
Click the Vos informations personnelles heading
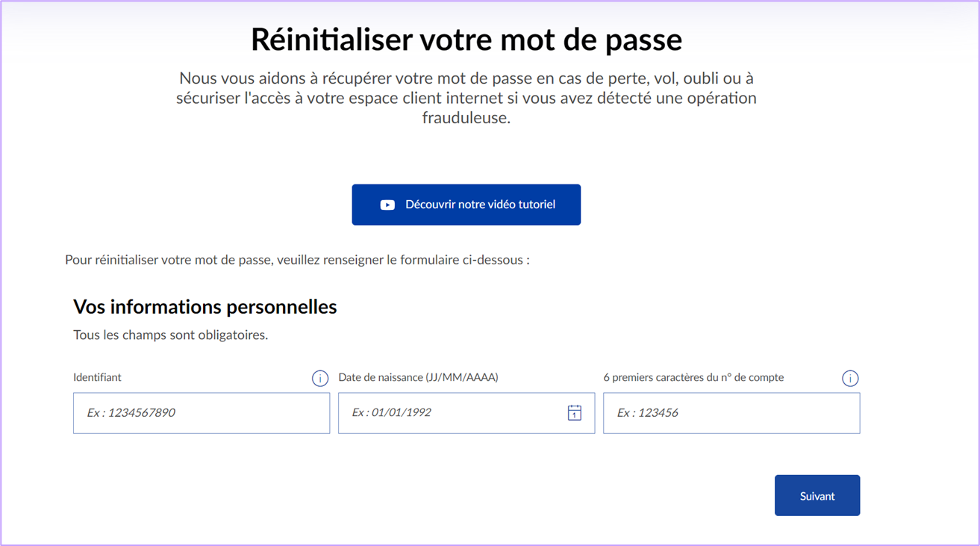pos(205,306)
